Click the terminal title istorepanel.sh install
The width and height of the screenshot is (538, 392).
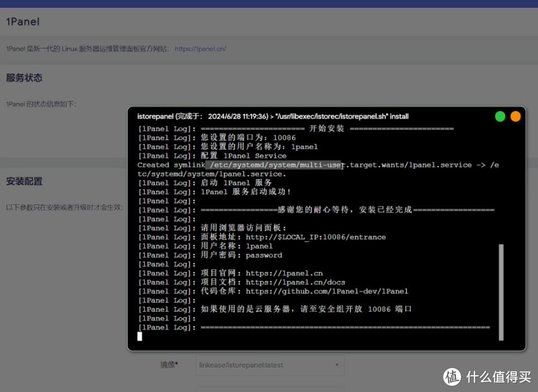pos(273,116)
